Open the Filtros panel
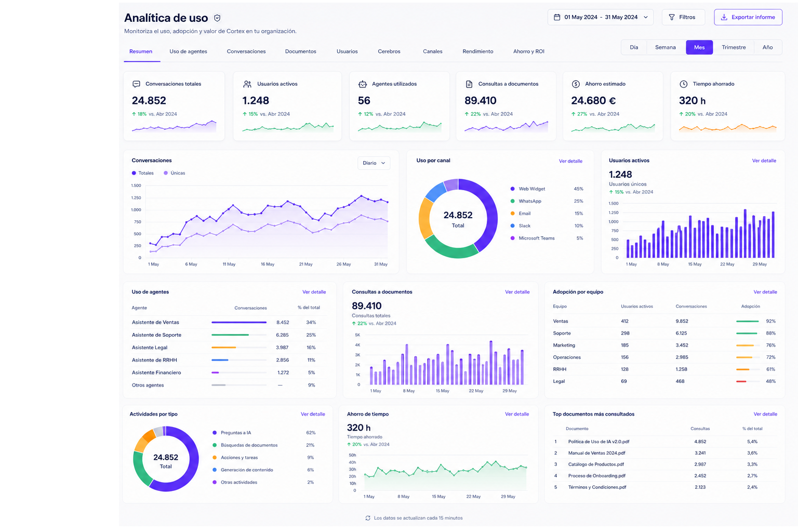 (683, 17)
